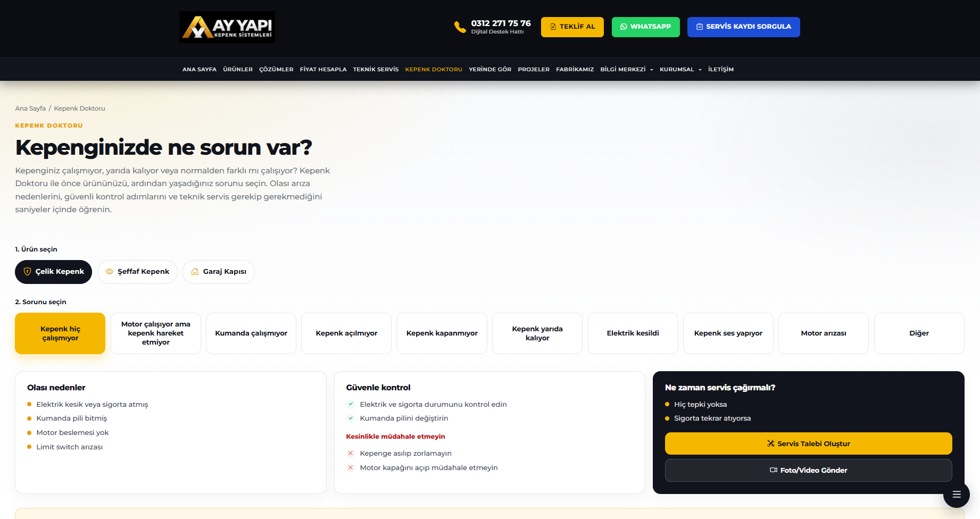Viewport: 980px width, 519px height.
Task: Click the clipboard icon in Servis Kaydı Sorgula
Action: coord(700,27)
